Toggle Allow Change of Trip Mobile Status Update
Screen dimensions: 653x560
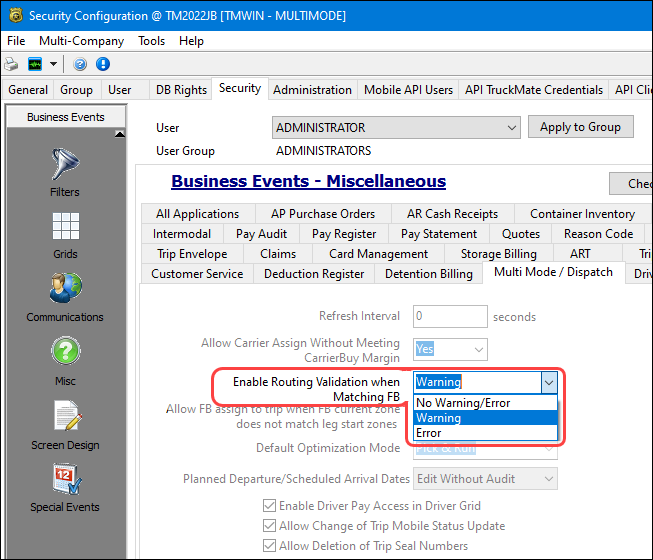[270, 526]
